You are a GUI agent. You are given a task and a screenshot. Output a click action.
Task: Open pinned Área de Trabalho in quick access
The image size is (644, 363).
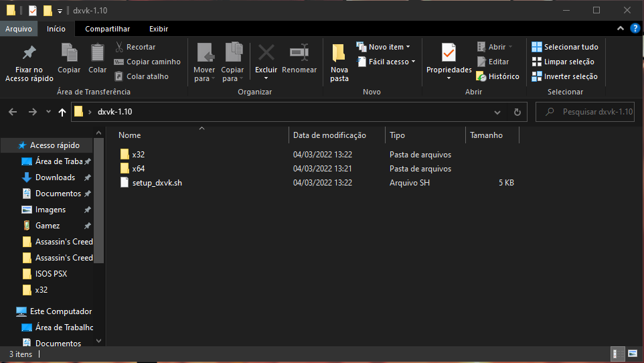(56, 161)
